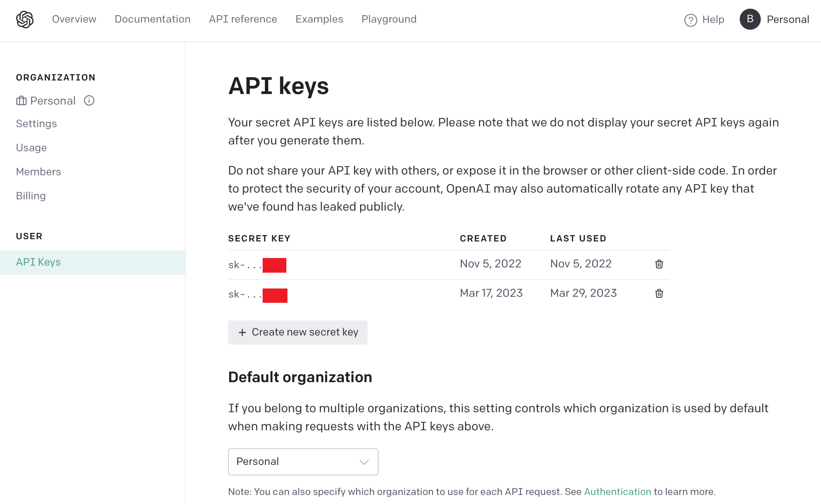Open the API reference nav item

[x=243, y=19]
